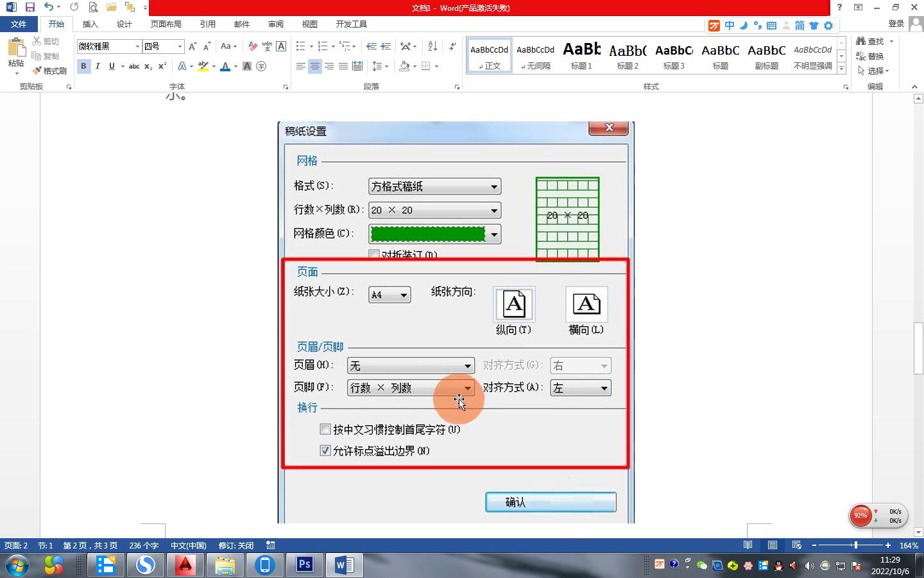
Task: Open the font name dropdown (微软雅黑)
Action: (137, 46)
